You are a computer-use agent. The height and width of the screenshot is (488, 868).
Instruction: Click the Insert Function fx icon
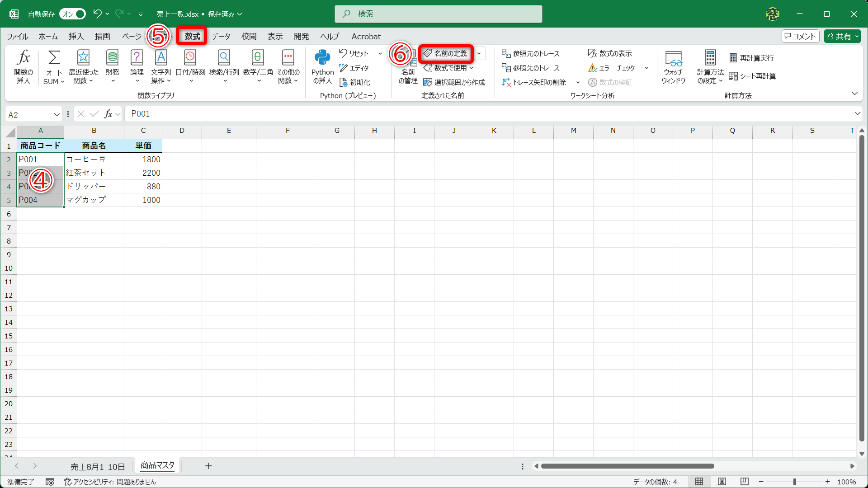point(24,58)
